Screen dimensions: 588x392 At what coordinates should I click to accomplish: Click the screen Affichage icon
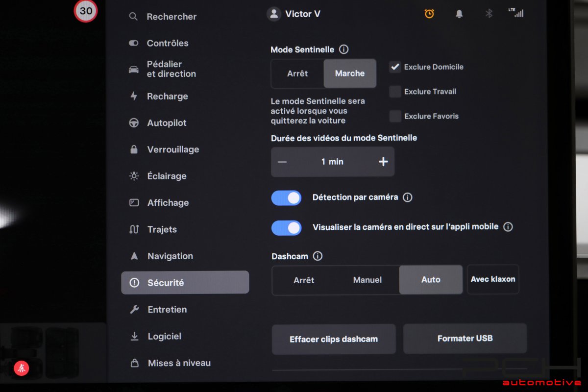coord(134,202)
